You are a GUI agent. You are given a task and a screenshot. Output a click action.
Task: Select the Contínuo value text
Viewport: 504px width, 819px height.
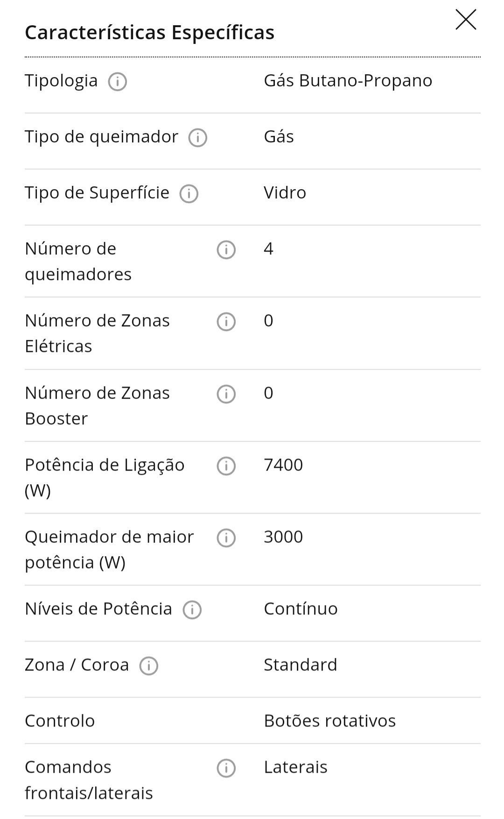click(x=301, y=608)
